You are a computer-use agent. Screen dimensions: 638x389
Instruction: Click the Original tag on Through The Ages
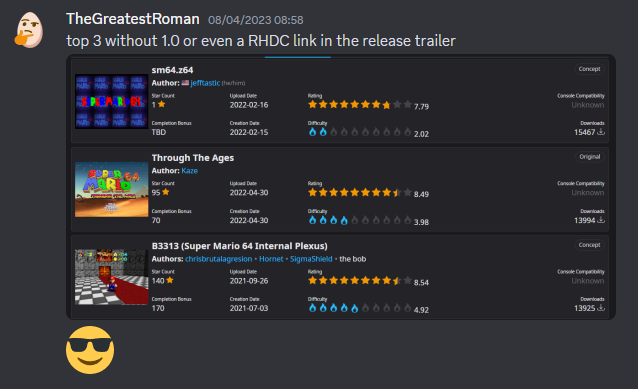pyautogui.click(x=590, y=157)
